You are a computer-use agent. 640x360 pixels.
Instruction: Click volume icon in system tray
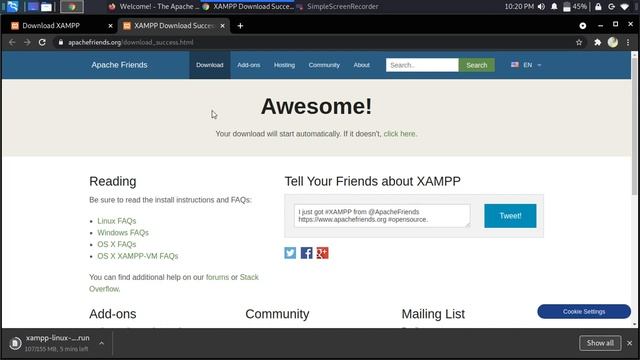(x=541, y=7)
